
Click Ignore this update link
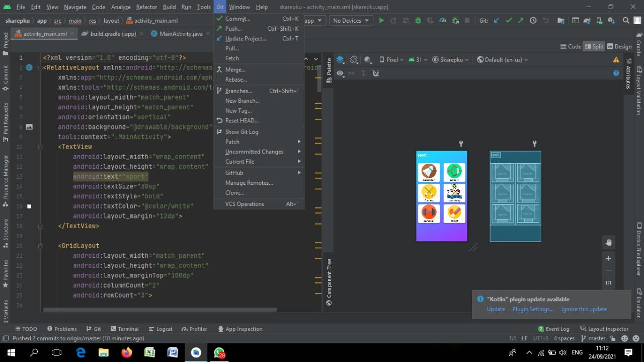(x=584, y=309)
